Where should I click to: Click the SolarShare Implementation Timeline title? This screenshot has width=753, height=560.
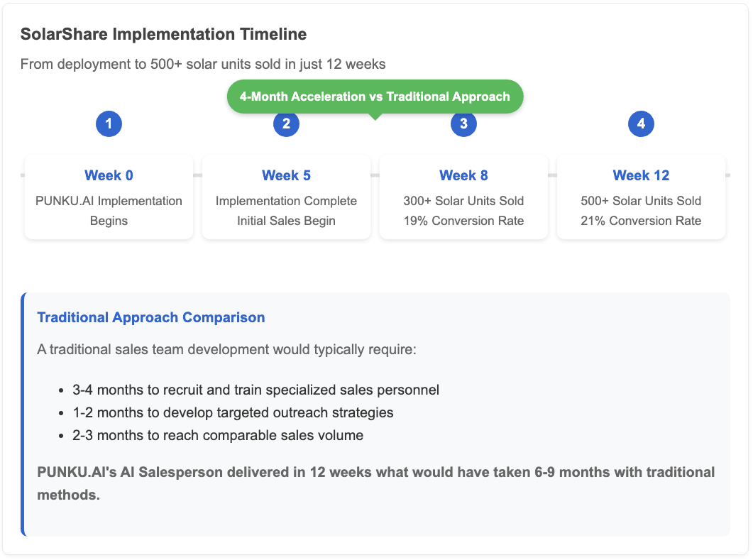click(163, 34)
